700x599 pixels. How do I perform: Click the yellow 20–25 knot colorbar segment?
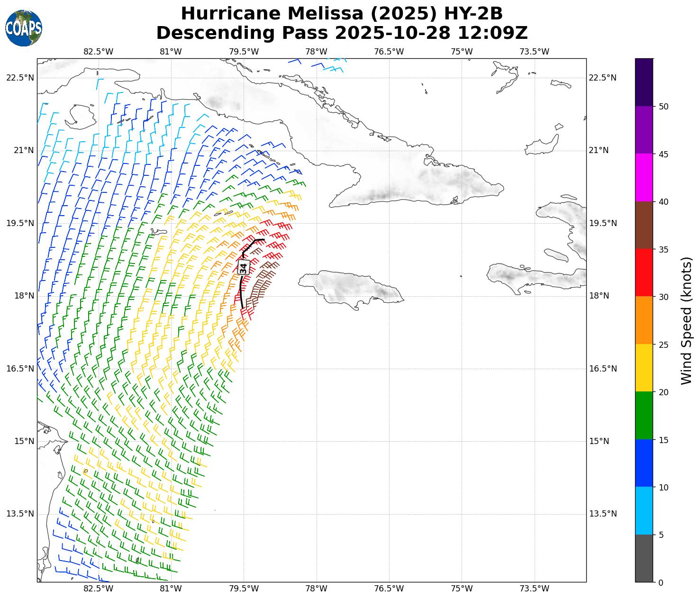point(644,368)
